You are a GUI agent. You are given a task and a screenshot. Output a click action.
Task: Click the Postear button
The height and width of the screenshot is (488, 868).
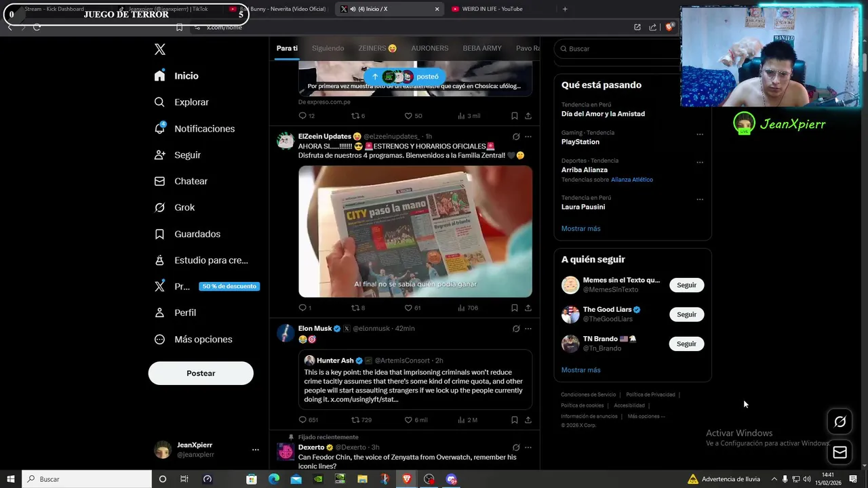(201, 373)
